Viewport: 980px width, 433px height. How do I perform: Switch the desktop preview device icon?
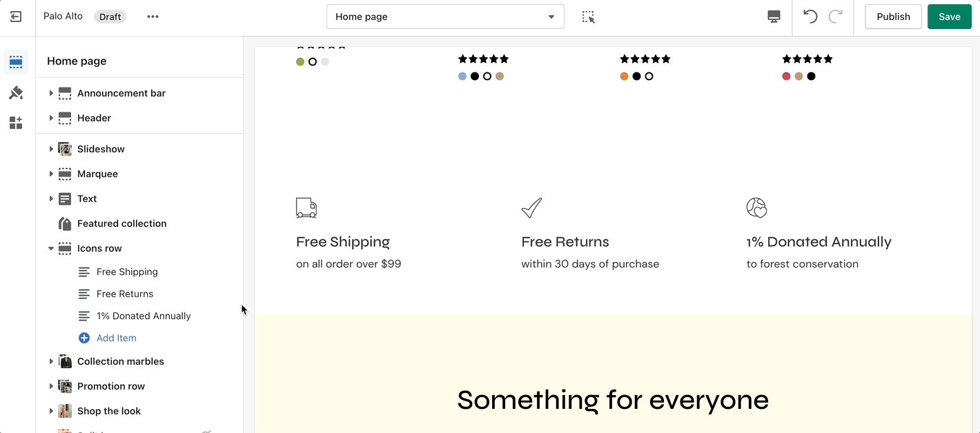pos(774,17)
